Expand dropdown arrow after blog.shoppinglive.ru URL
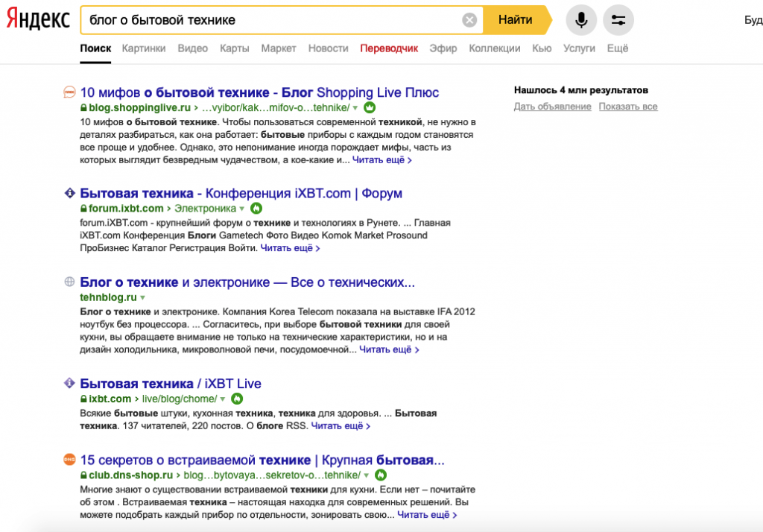 point(355,108)
